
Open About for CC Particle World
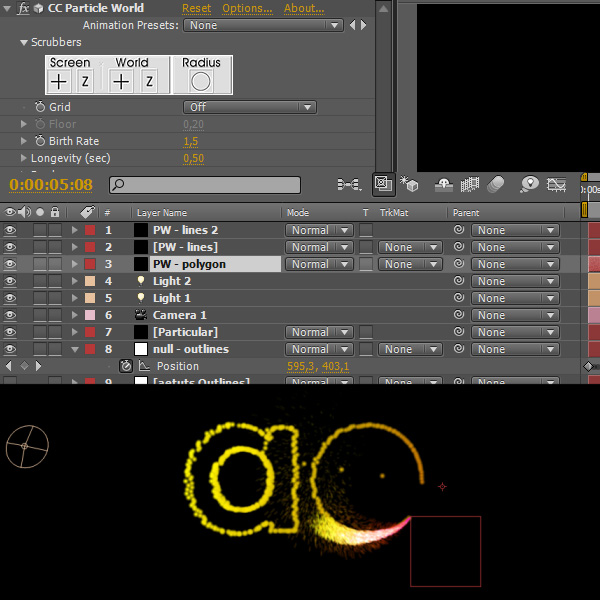coord(304,8)
